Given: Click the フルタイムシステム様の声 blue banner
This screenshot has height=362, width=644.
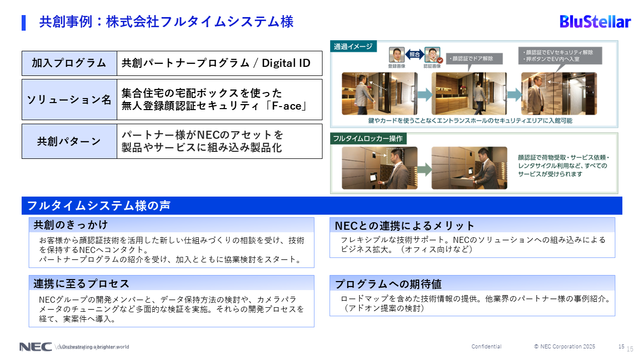Looking at the screenshot, I should tap(322, 206).
